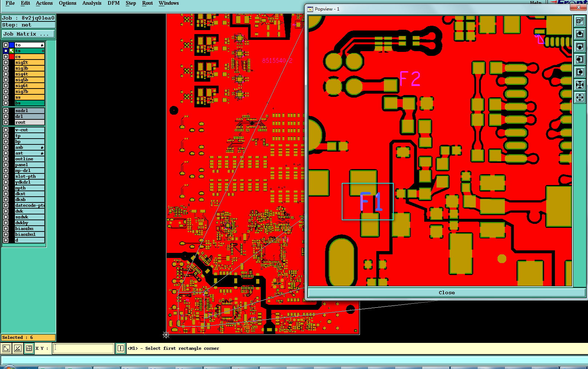Click the pencil icon on the to layer
This screenshot has width=588, height=369.
point(42,45)
